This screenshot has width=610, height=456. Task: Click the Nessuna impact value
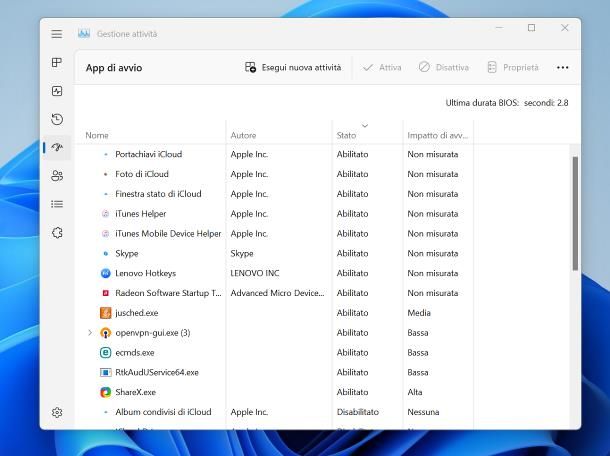click(423, 412)
